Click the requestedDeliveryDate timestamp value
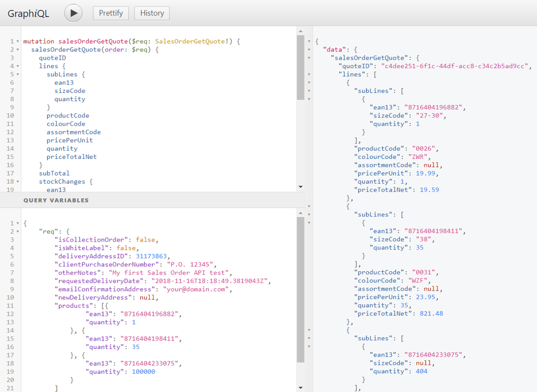 tap(209, 281)
